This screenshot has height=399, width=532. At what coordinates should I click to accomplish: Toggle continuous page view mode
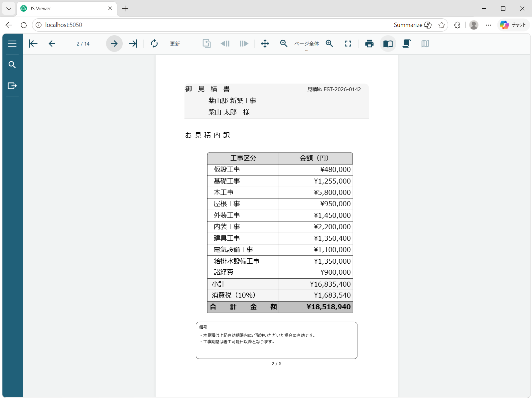(x=407, y=44)
